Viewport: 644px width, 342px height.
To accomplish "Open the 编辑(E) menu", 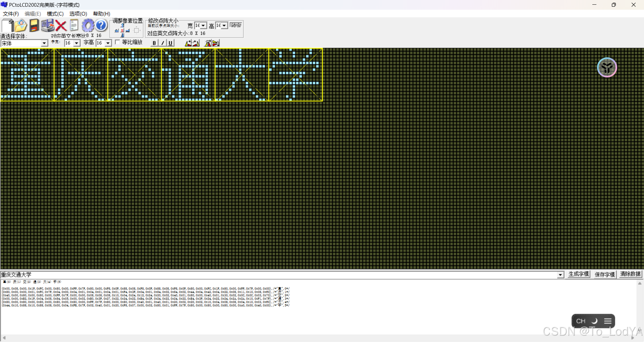I will (x=33, y=14).
